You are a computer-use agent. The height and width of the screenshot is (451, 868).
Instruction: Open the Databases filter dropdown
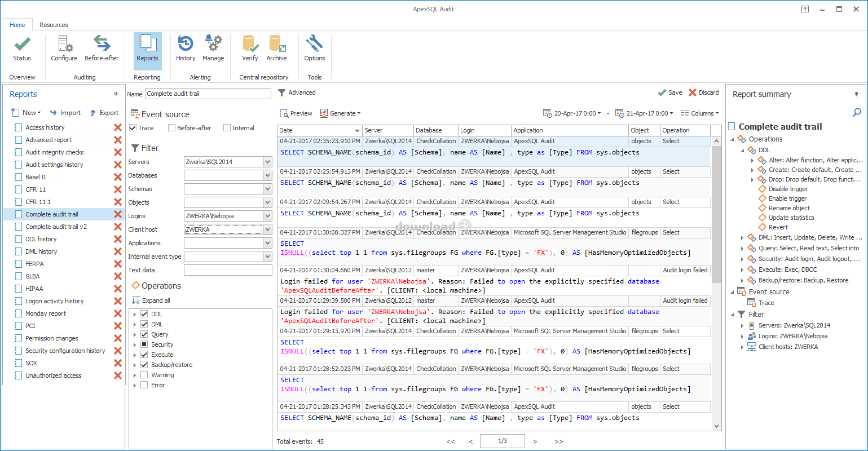(267, 175)
